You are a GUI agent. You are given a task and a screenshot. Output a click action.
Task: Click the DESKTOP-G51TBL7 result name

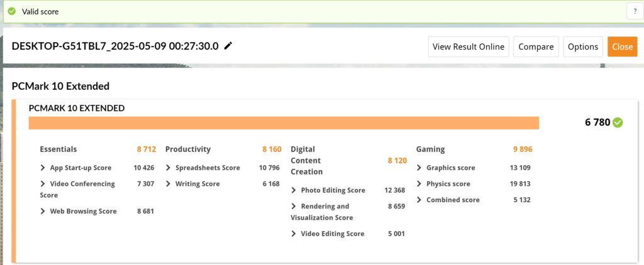[x=115, y=46]
